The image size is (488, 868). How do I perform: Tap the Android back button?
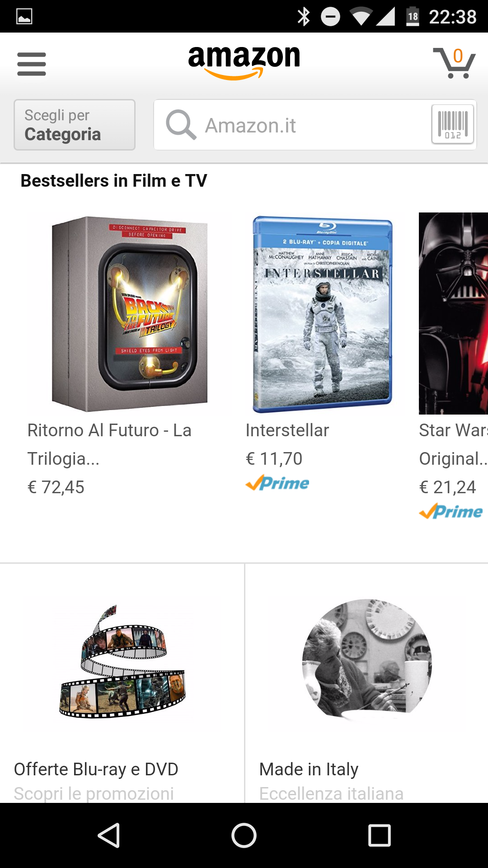click(109, 835)
